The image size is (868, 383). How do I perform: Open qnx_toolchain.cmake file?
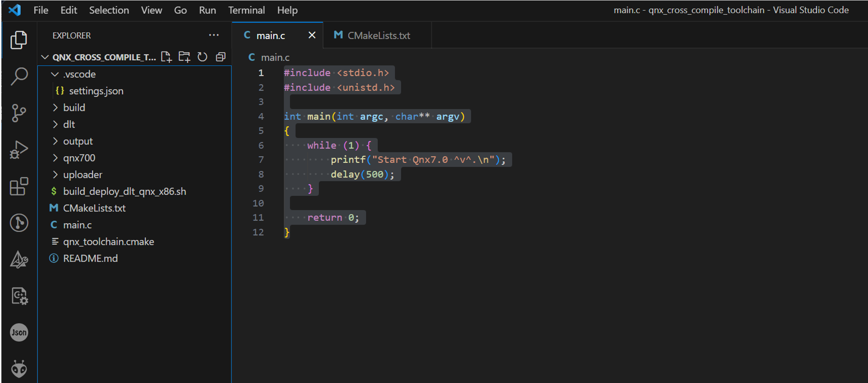(x=134, y=242)
